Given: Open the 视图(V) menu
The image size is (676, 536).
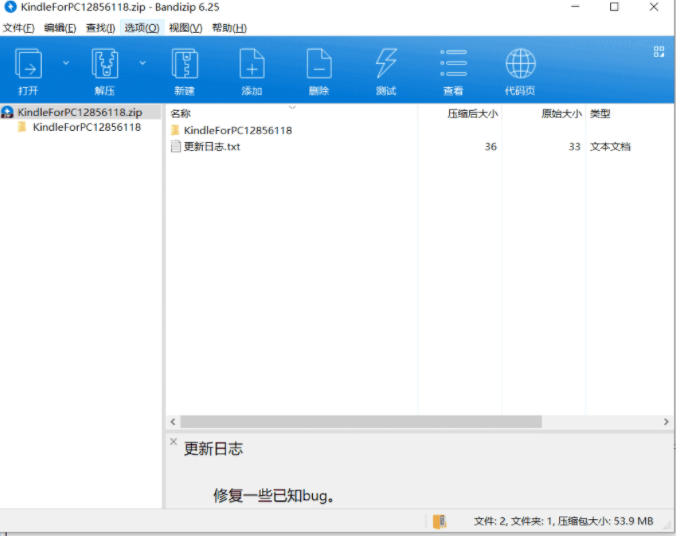Looking at the screenshot, I should [x=186, y=28].
